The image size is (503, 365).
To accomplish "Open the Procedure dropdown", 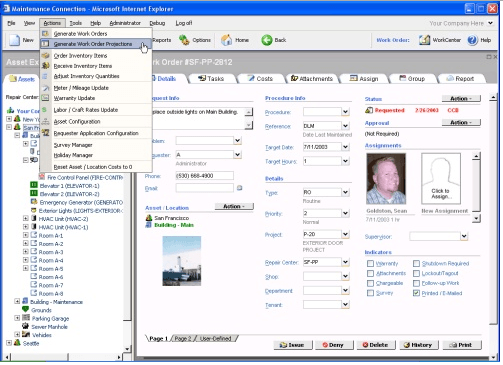I will 345,112.
